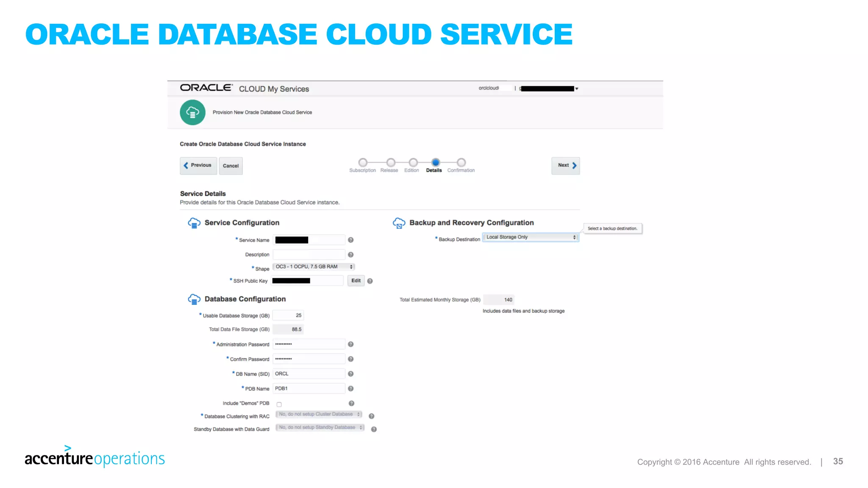Open help for Confirm Password
Image resolution: width=868 pixels, height=488 pixels.
click(351, 359)
